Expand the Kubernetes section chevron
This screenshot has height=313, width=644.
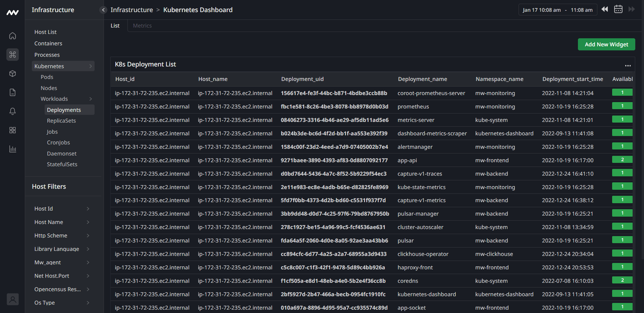(91, 66)
